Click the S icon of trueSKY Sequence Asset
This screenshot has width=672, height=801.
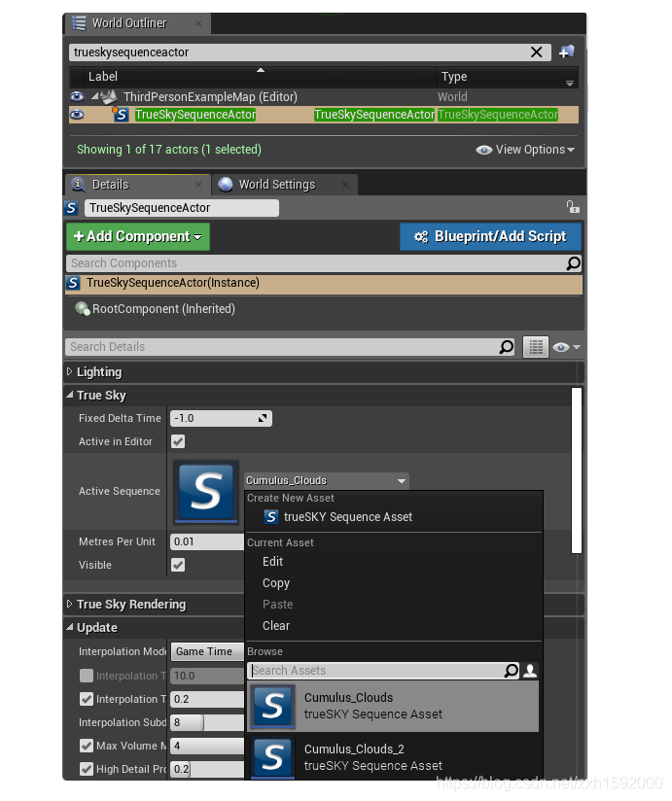click(x=271, y=517)
